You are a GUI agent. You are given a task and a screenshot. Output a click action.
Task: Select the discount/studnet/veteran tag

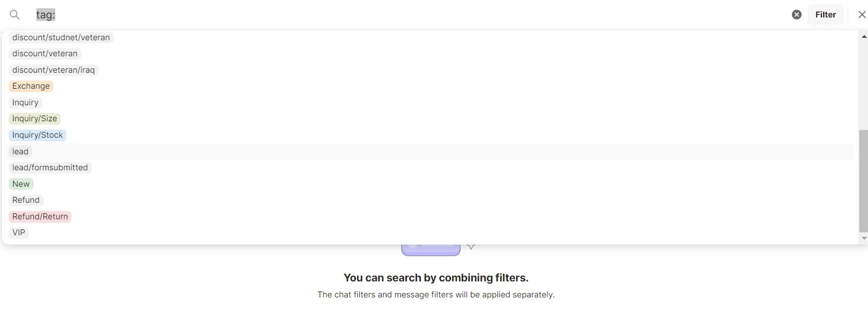tap(61, 37)
